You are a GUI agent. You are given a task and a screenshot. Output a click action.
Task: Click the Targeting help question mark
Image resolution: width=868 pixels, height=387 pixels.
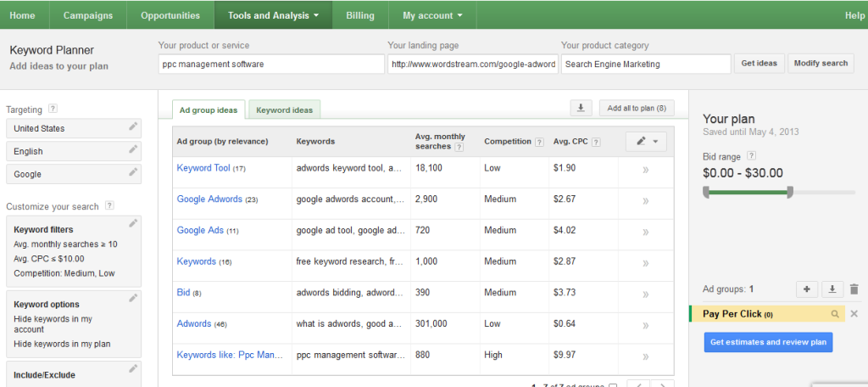[x=53, y=109]
